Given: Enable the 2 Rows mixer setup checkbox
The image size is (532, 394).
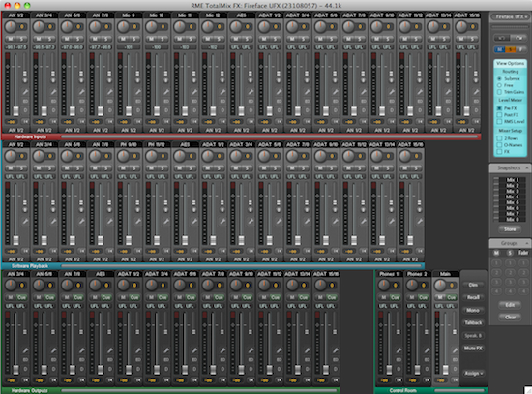Looking at the screenshot, I should (x=499, y=138).
